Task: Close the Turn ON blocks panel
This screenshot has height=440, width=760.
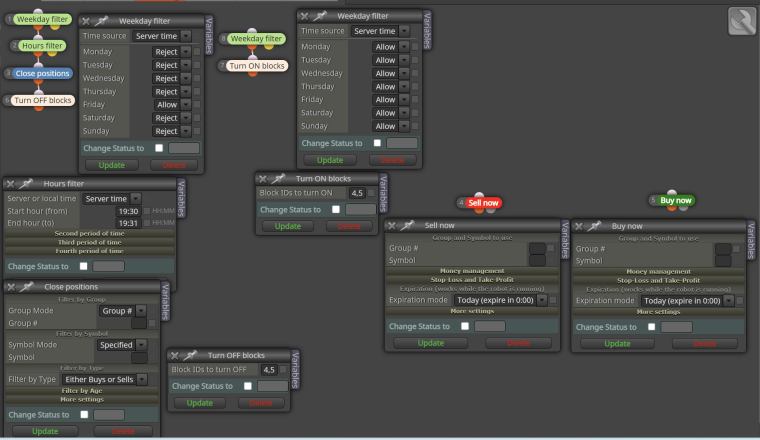Action: coord(262,179)
